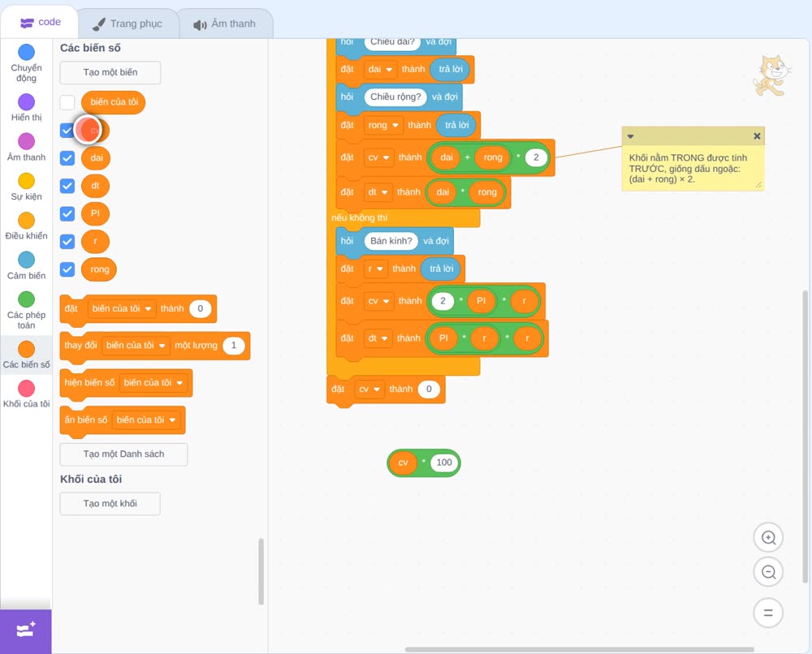Viewport: 812px width, 654px height.
Task: Uncheck the 'dai' variable checkbox
Action: [67, 157]
